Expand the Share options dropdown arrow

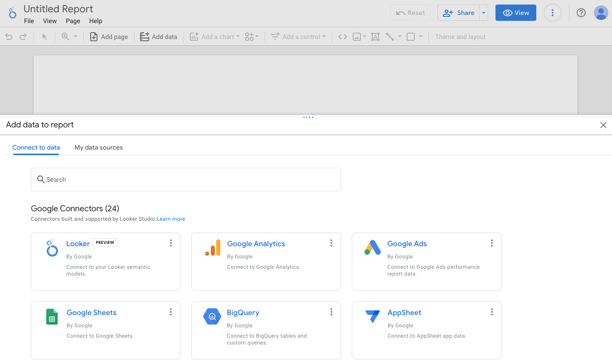[484, 13]
